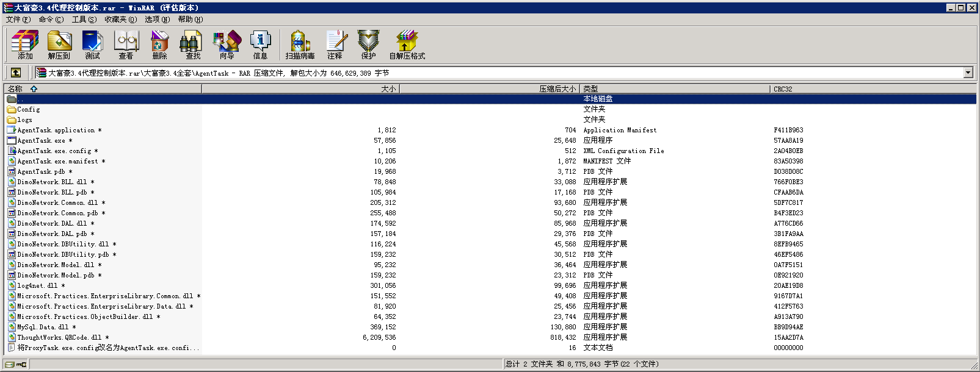
Task: Go up one folder level button
Action: pos(16,73)
